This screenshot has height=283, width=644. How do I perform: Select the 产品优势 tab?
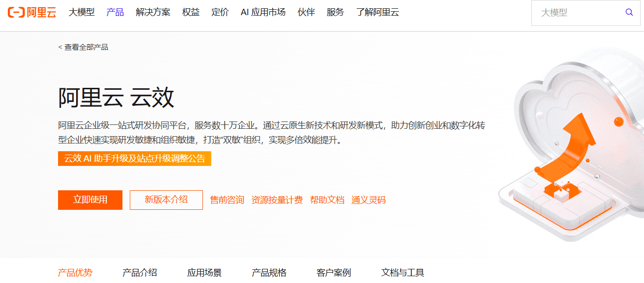(75, 273)
